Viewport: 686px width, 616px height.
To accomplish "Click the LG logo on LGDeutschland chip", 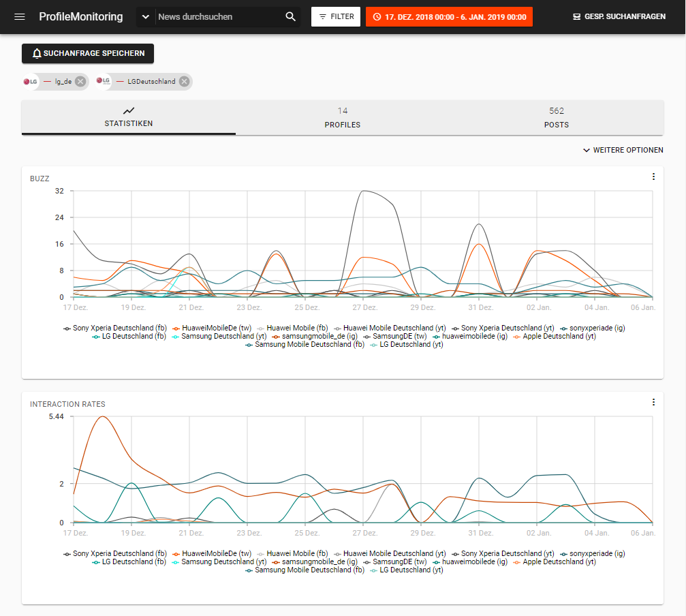I will (104, 82).
